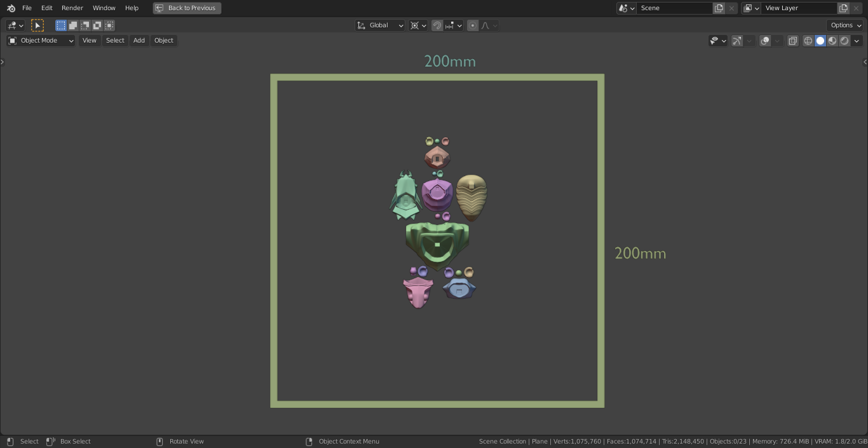This screenshot has height=448, width=868.
Task: Open the transform pivot point dropdown
Action: (418, 25)
